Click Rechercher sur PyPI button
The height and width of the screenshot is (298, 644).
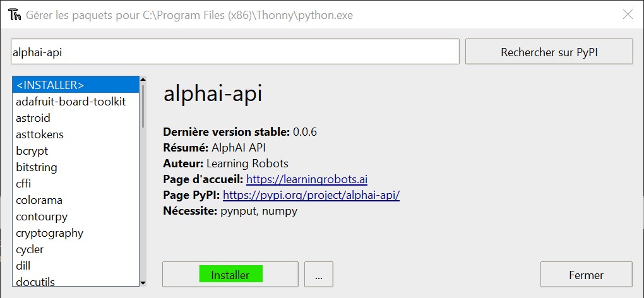[x=549, y=52]
